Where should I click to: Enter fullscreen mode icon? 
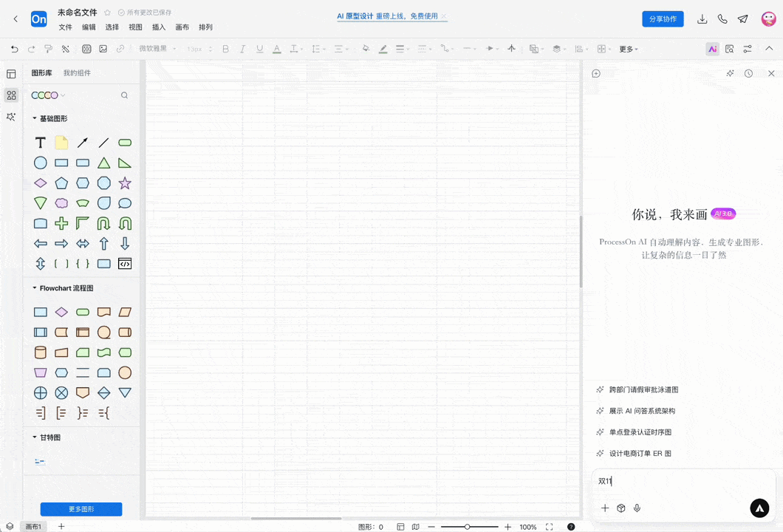tap(550, 527)
